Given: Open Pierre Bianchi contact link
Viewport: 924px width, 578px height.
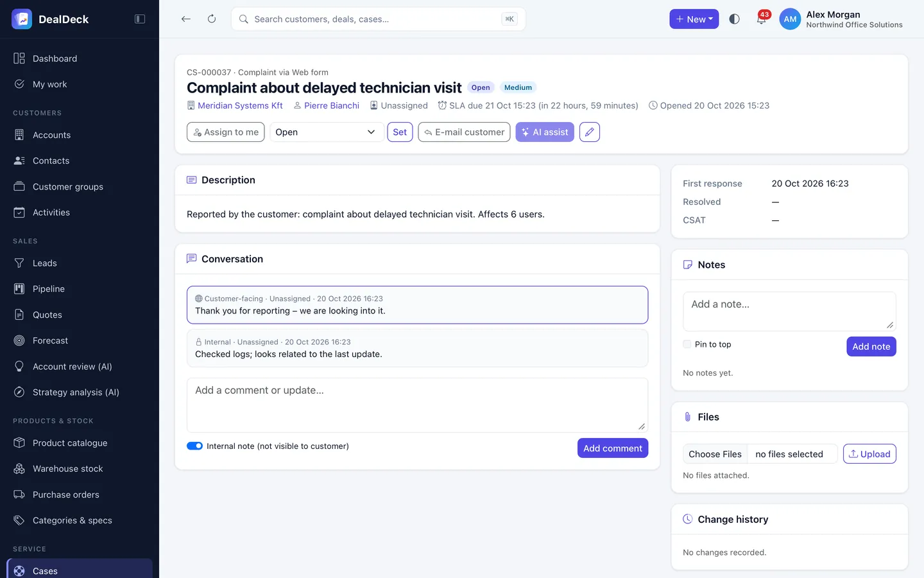Looking at the screenshot, I should [332, 105].
